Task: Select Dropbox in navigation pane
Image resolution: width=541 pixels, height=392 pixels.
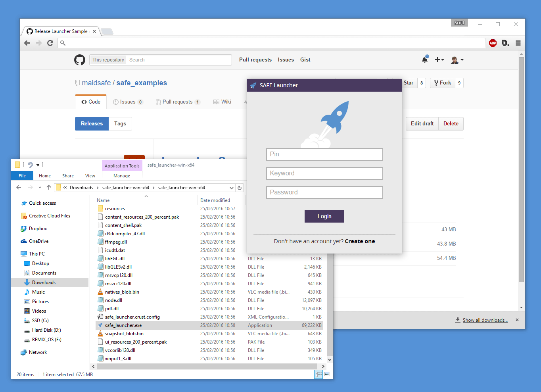Action: [x=38, y=229]
